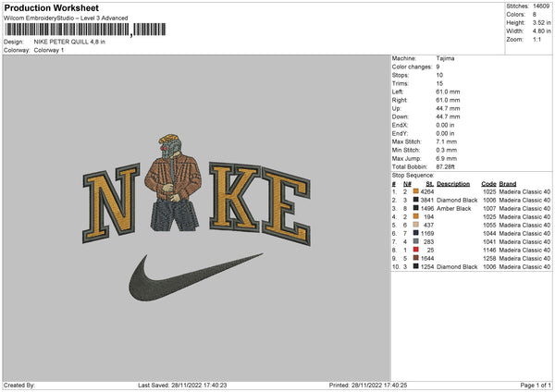Click the 'Up:' measurement label
This screenshot has width=555, height=392.
click(x=397, y=108)
